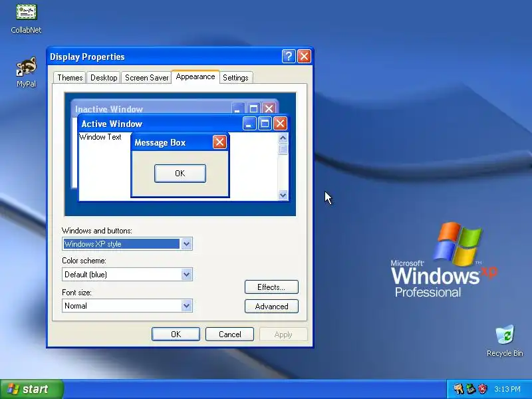Open the red Security Center shield tray icon

coord(483,389)
